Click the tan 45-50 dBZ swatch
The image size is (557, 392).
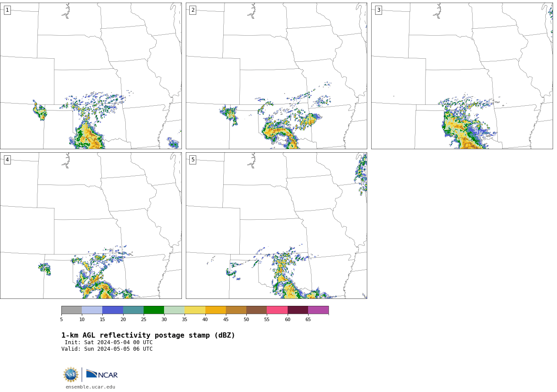[x=236, y=310]
